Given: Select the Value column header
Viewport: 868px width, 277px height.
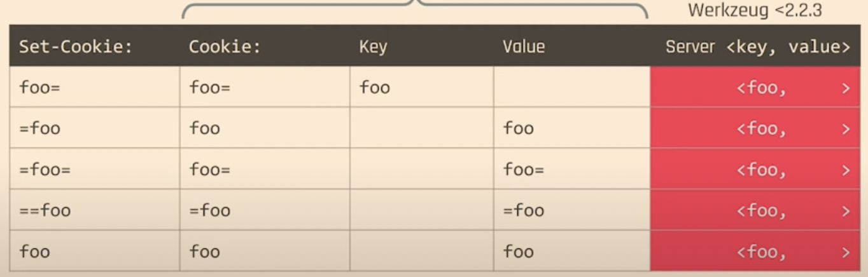Looking at the screenshot, I should click(524, 46).
